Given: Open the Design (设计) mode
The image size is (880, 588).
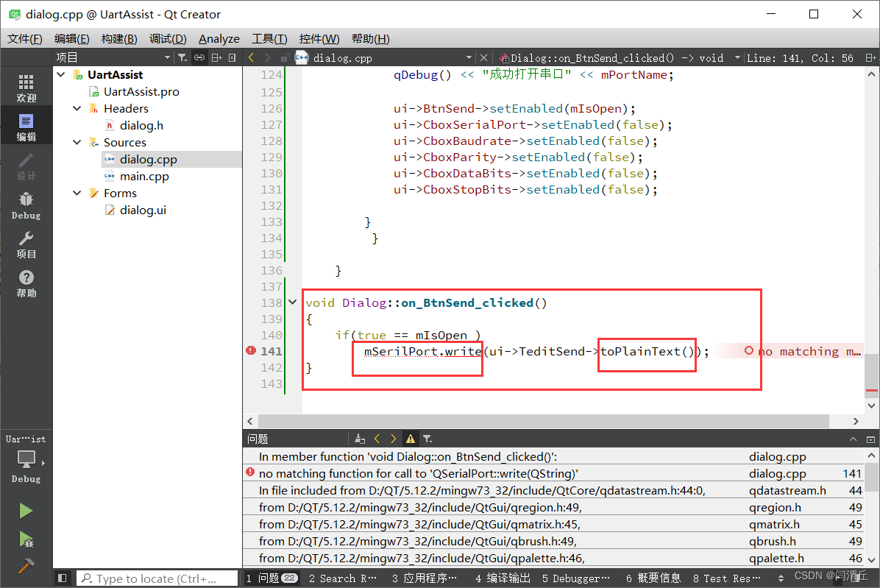Looking at the screenshot, I should 26,166.
